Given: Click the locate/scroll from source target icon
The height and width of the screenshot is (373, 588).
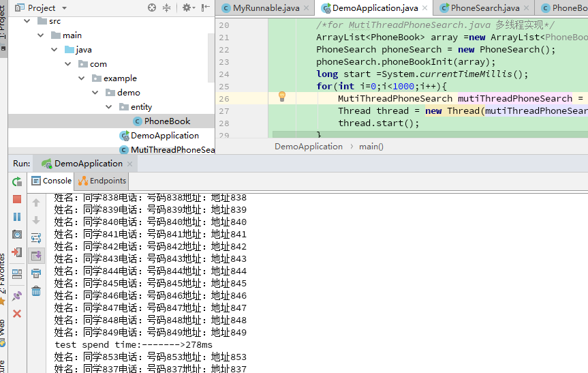Looking at the screenshot, I should pyautogui.click(x=152, y=8).
